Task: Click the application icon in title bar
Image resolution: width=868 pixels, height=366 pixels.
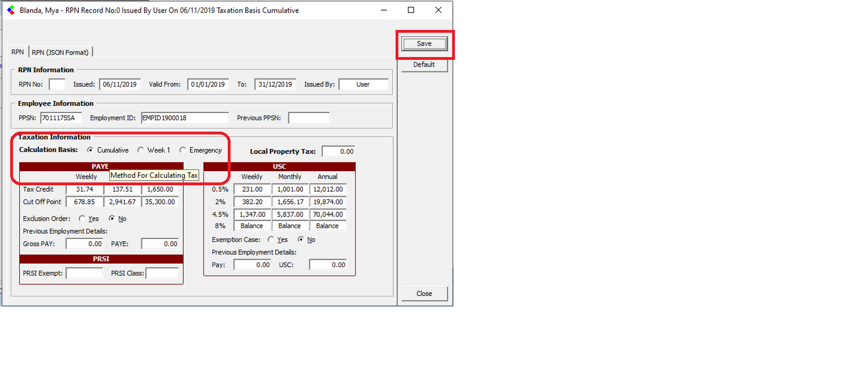Action: point(11,10)
